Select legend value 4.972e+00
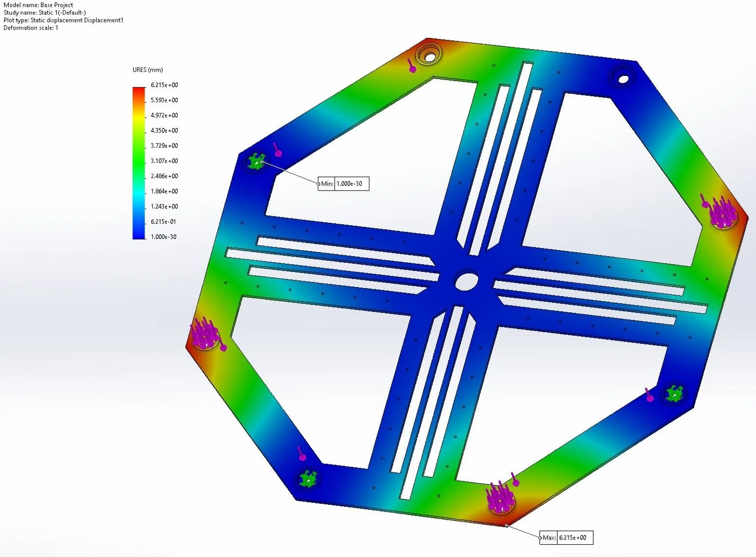756x557 pixels. [x=164, y=115]
